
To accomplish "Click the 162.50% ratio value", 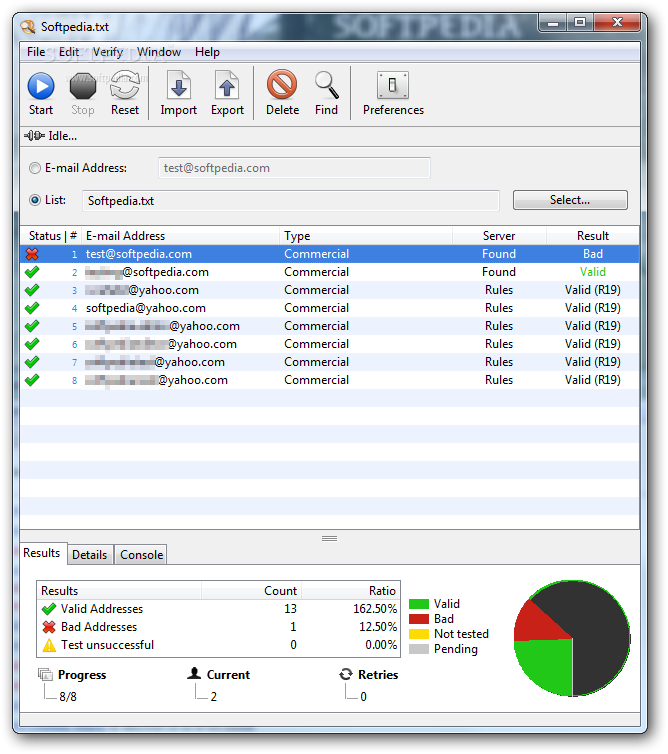I will (375, 609).
